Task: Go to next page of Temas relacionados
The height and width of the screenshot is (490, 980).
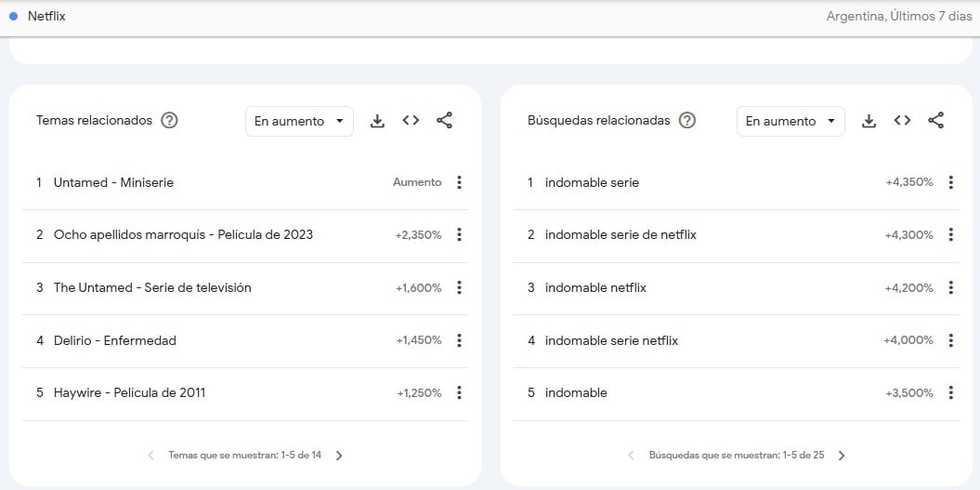Action: (339, 456)
